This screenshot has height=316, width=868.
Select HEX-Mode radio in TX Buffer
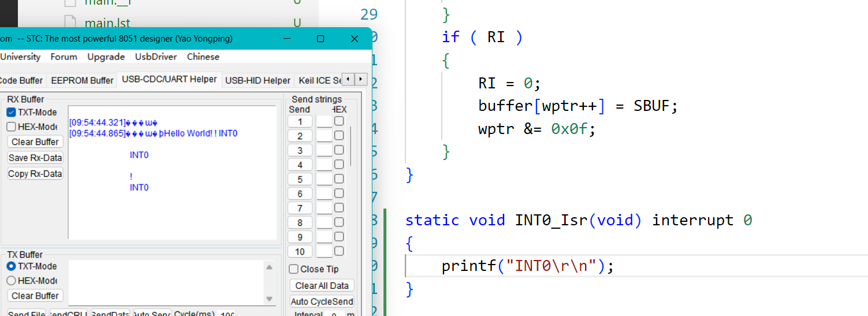[11, 281]
